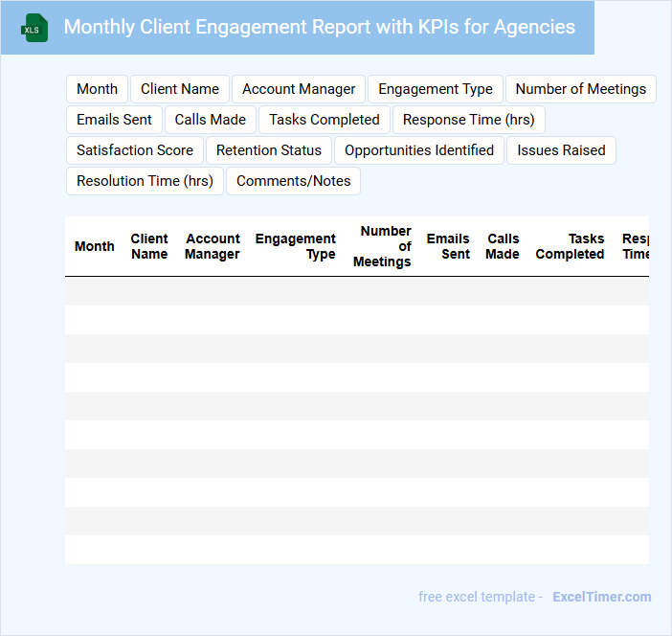The height and width of the screenshot is (636, 672).
Task: Click the Resolution Time (hrs) tag
Action: point(145,181)
